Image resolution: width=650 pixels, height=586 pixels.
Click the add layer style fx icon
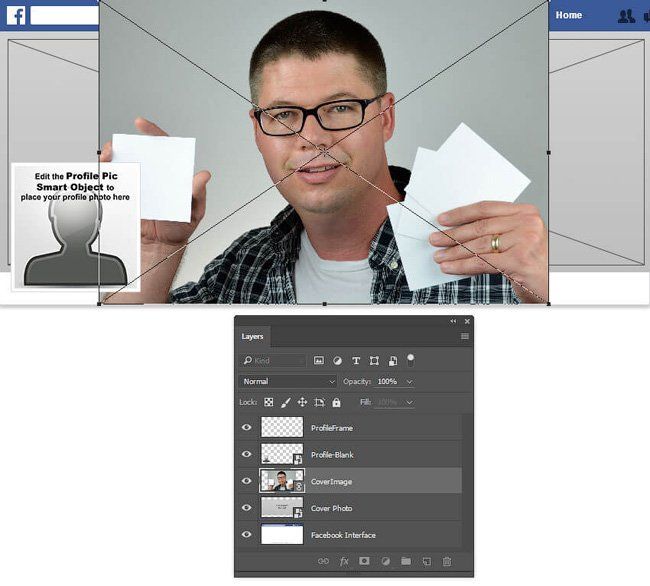click(x=344, y=561)
